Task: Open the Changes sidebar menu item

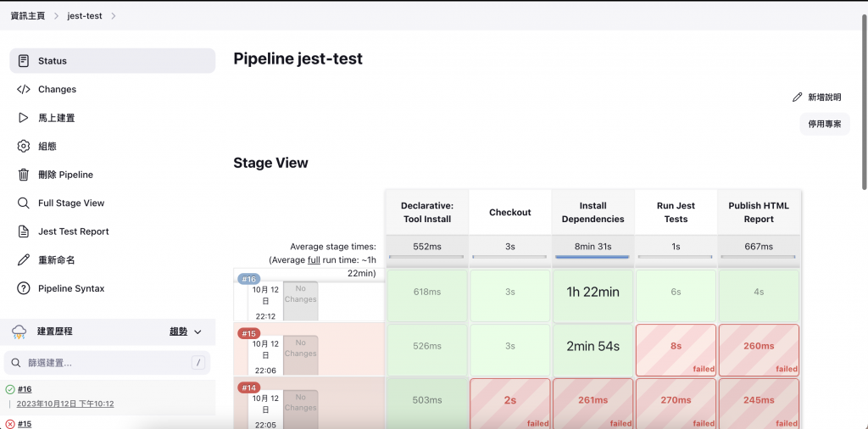Action: click(x=57, y=89)
